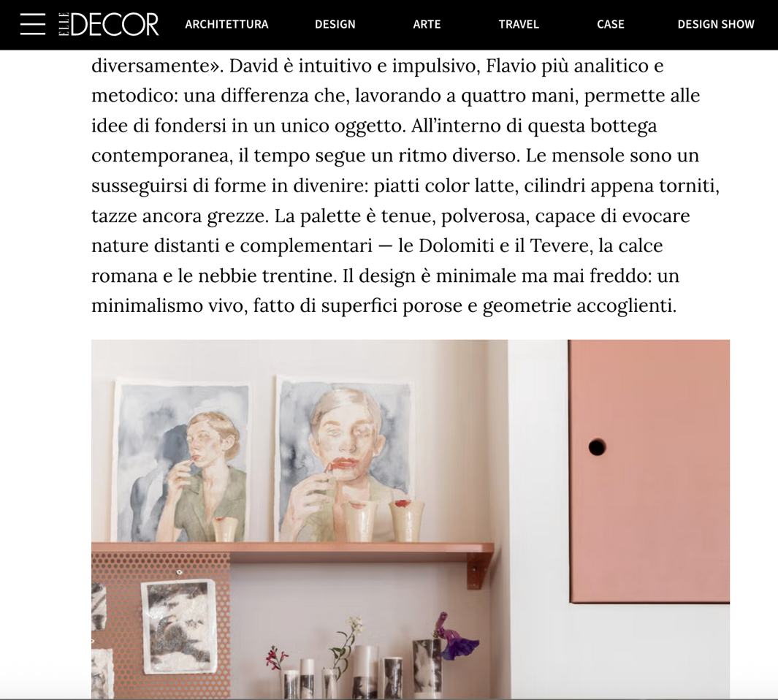
Task: Go to the Case section
Action: click(x=610, y=24)
